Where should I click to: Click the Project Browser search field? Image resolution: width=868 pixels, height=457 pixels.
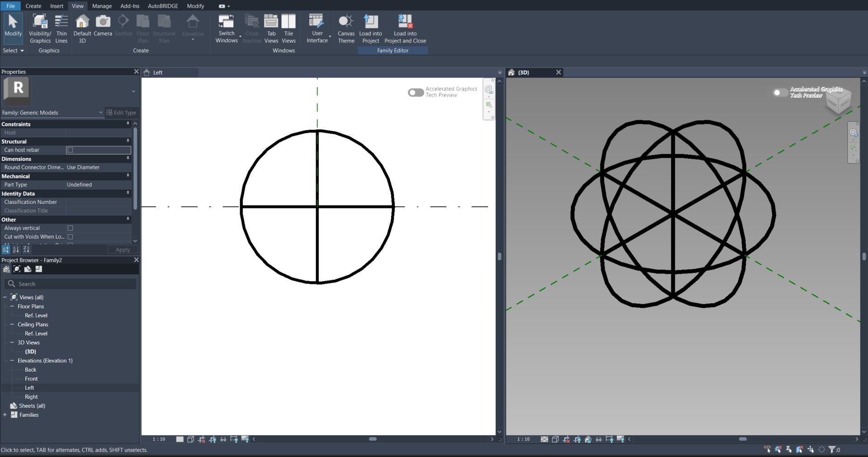(x=72, y=284)
